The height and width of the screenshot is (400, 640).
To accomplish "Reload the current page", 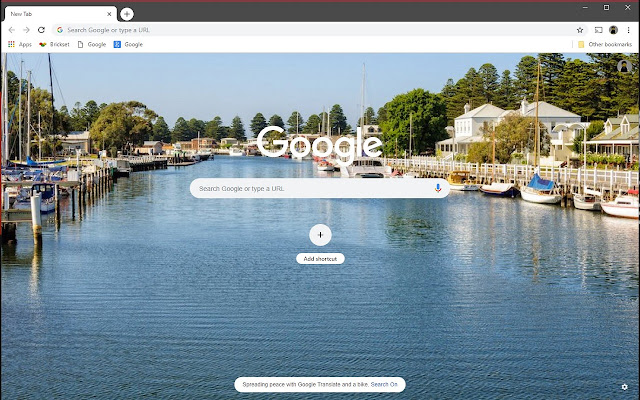I will [41, 30].
